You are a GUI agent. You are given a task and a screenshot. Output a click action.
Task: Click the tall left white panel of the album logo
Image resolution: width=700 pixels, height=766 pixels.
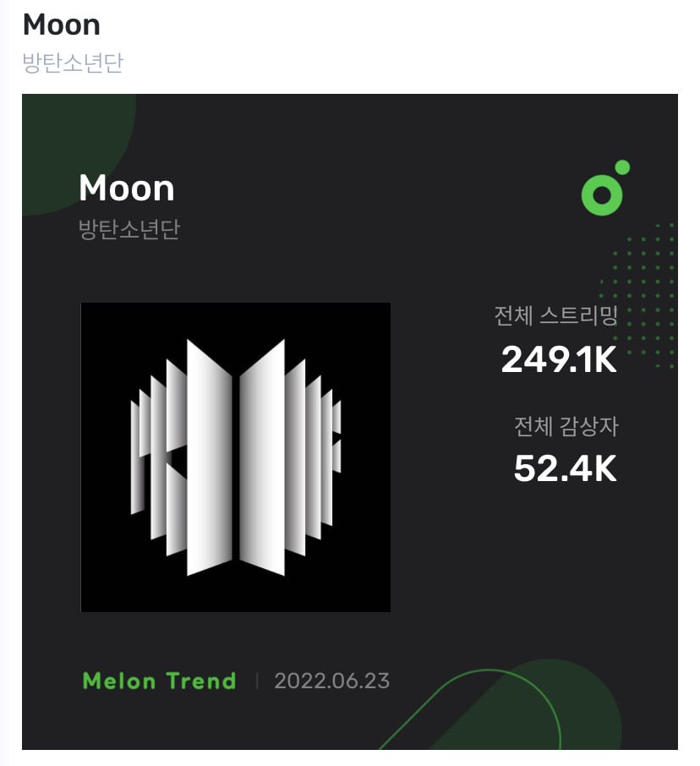coord(209,457)
